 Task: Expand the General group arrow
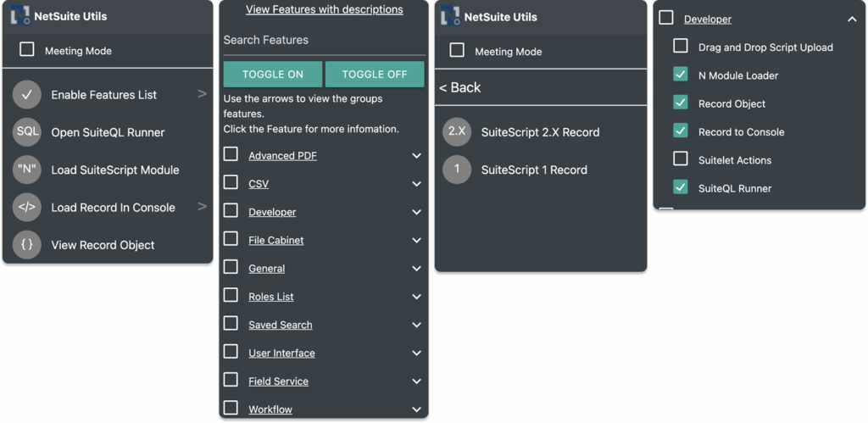[x=417, y=269]
